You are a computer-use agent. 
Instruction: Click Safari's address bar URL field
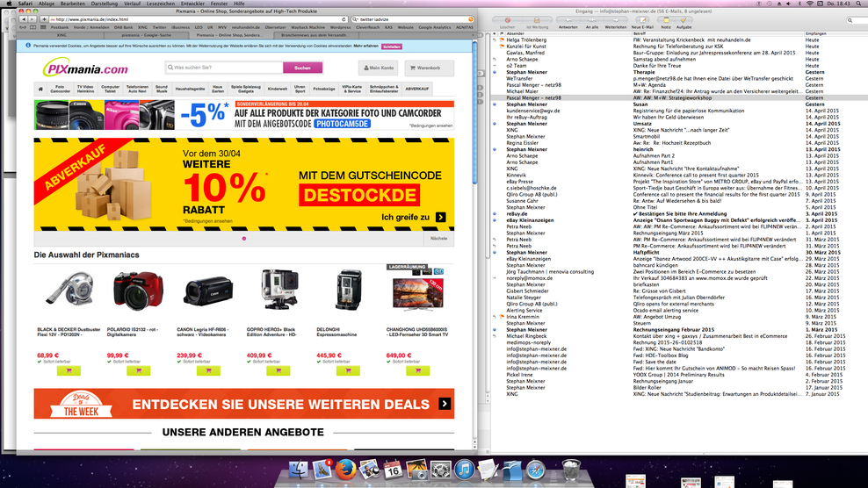tap(199, 19)
